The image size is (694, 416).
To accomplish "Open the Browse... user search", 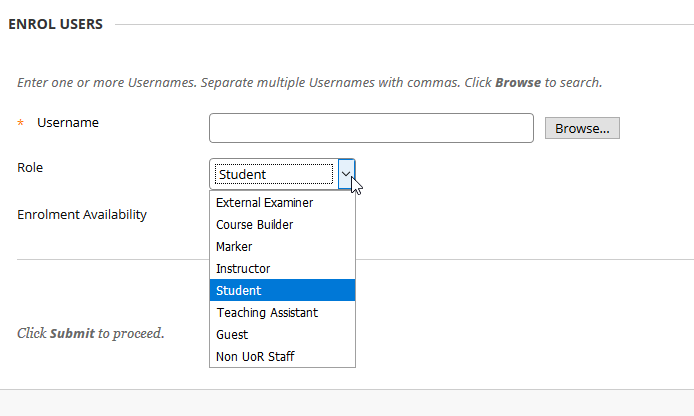I will click(x=582, y=128).
